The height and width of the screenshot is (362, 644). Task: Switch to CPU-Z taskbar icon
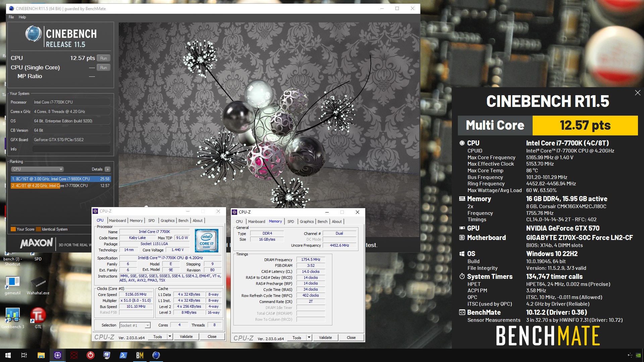(x=58, y=355)
